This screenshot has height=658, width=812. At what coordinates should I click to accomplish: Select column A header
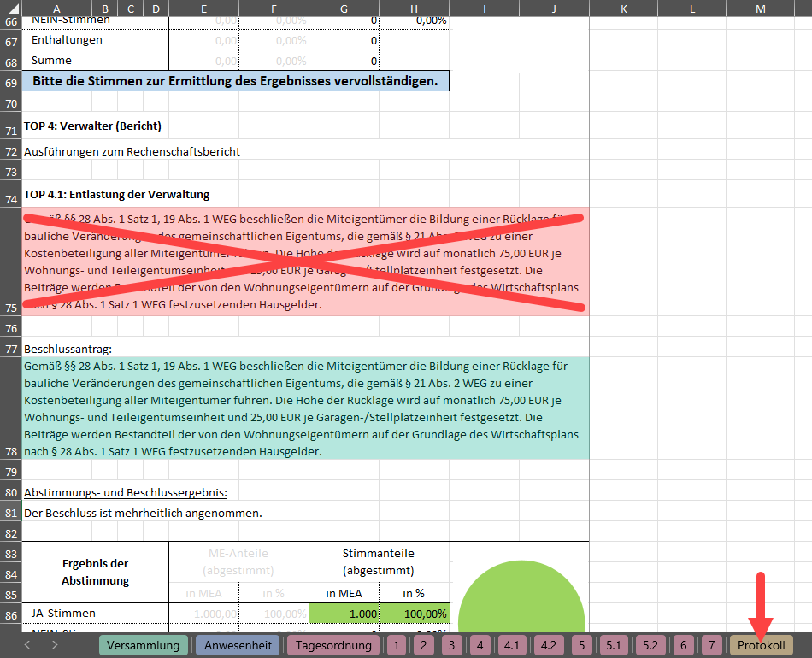point(56,9)
